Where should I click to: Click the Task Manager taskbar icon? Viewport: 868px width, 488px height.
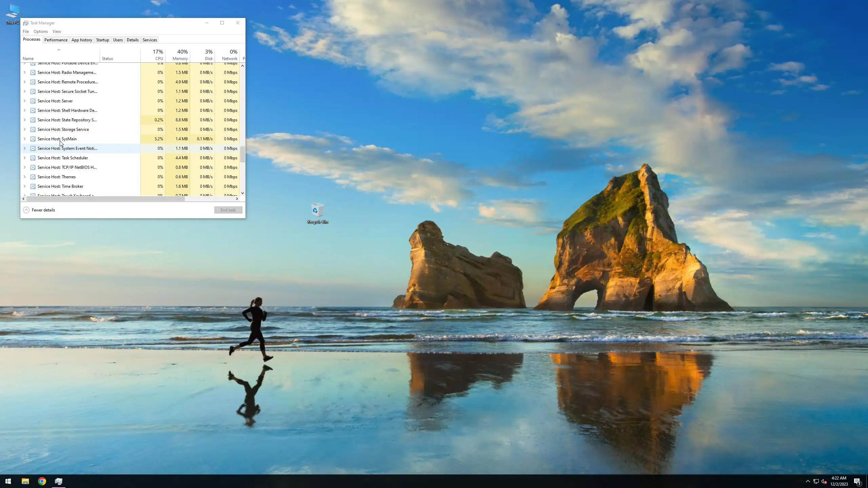click(x=59, y=481)
